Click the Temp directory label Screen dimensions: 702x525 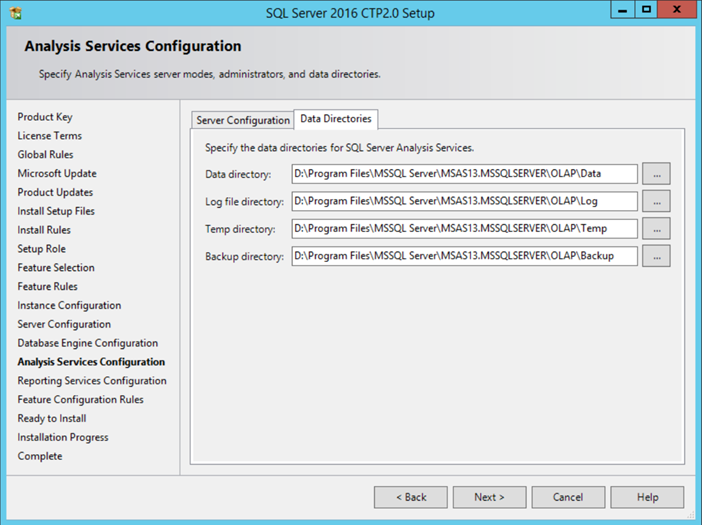(x=240, y=229)
